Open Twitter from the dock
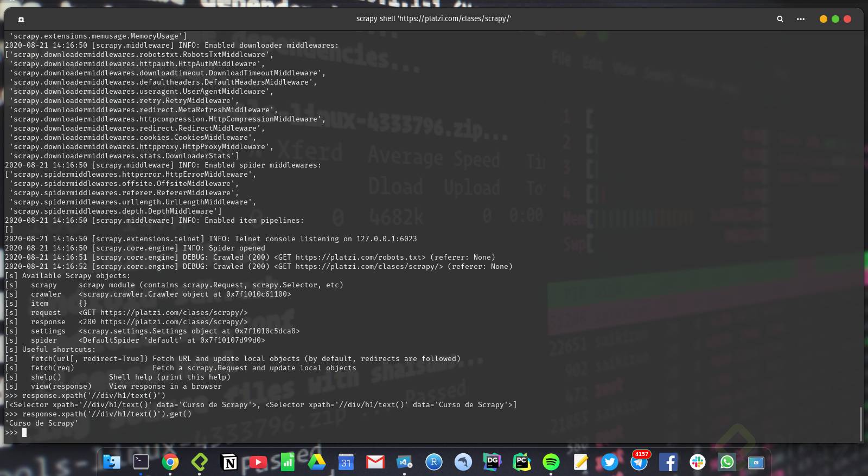Screen dimensions: 868x476 coord(610,462)
